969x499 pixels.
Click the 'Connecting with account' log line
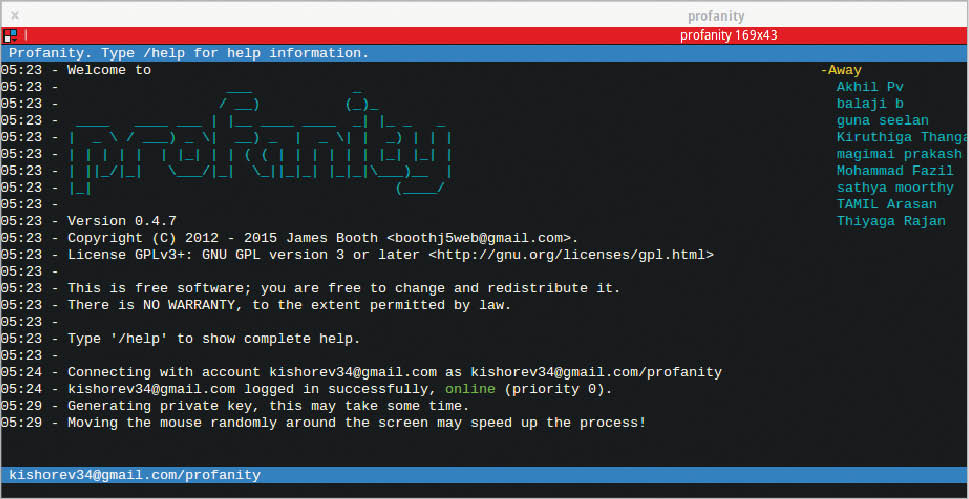click(394, 372)
